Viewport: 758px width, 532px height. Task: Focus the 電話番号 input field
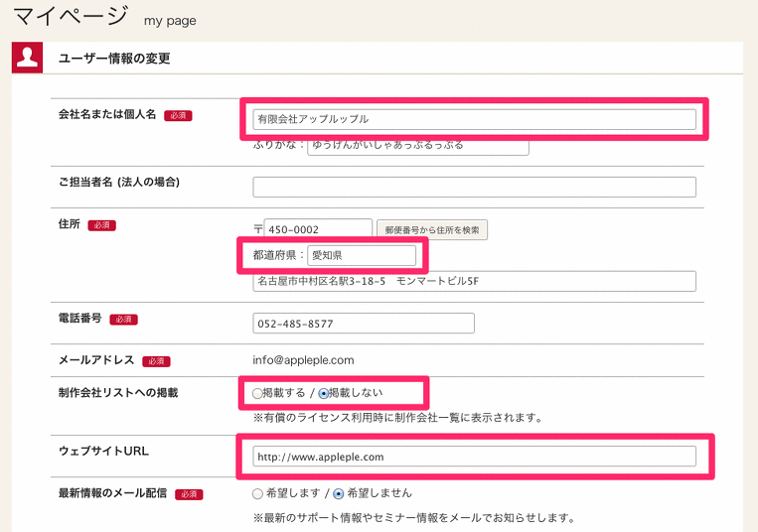364,324
